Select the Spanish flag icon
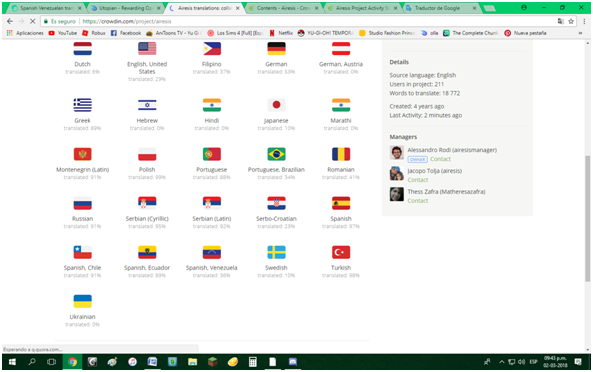593x372 pixels. tap(341, 203)
